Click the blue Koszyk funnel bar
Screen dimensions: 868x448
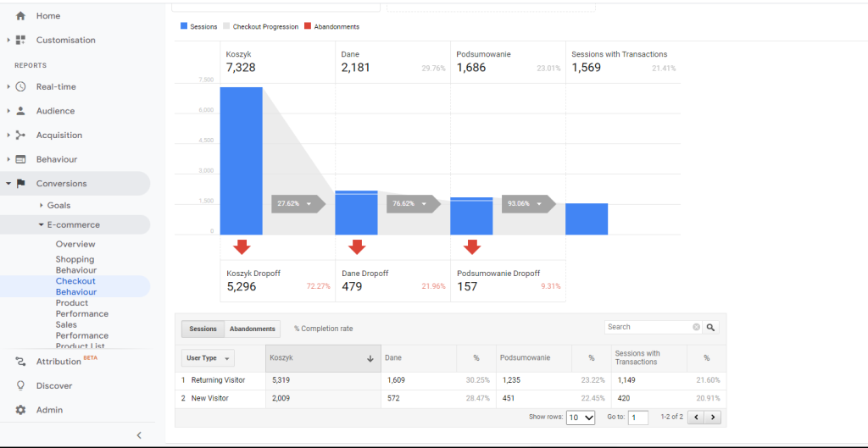pos(241,161)
